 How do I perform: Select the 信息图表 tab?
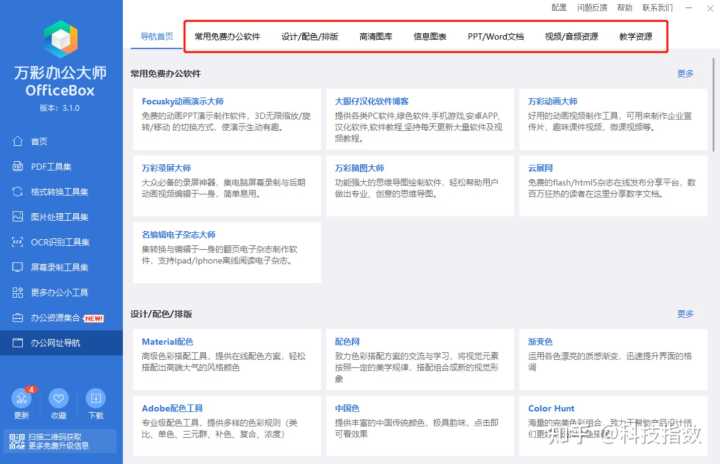click(x=430, y=36)
